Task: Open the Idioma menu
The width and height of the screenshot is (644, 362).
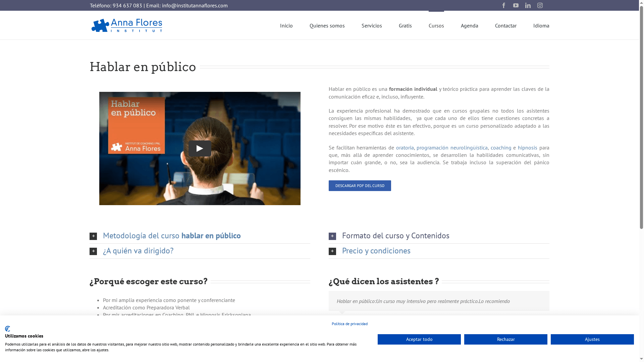Action: click(x=541, y=25)
